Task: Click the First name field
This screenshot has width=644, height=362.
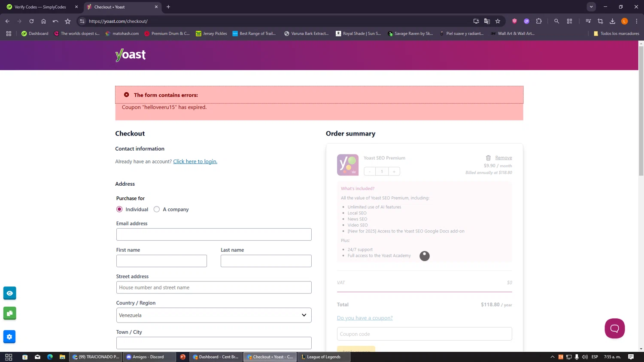Action: (x=161, y=261)
